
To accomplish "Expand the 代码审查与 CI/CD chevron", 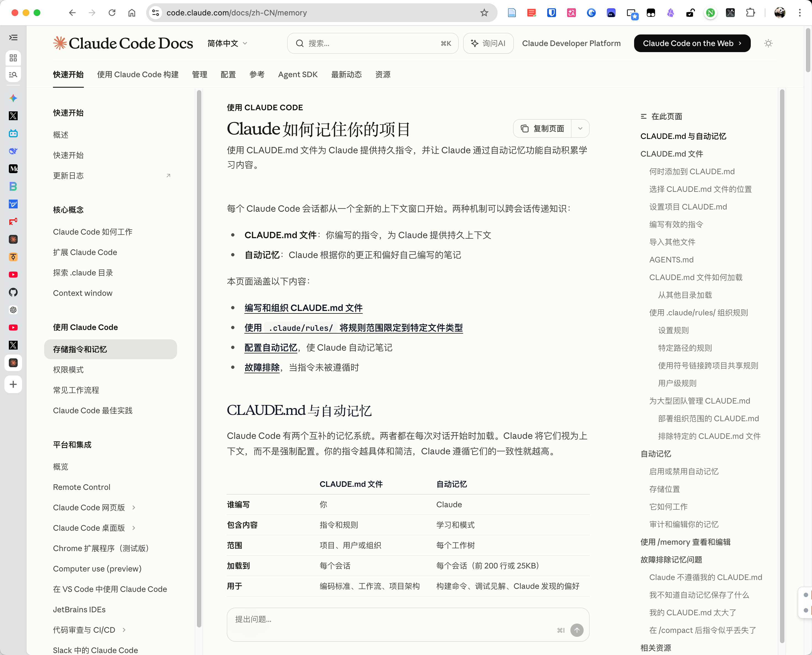I will tap(124, 630).
